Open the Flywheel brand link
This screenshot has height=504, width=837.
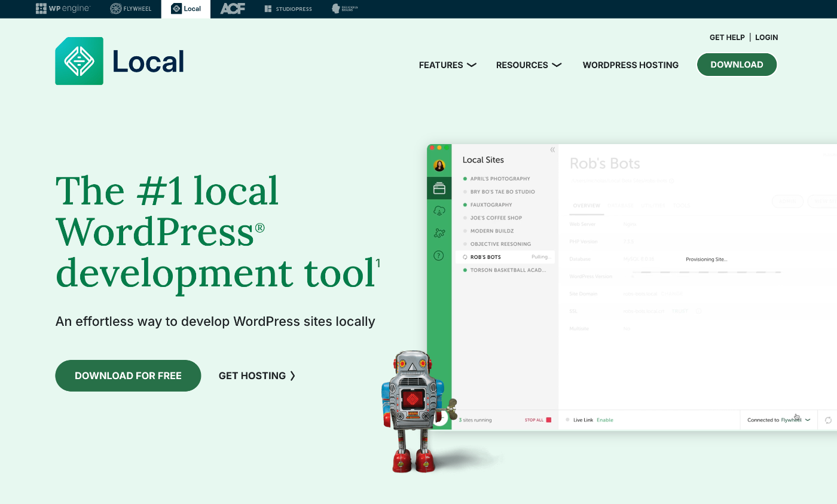click(131, 9)
